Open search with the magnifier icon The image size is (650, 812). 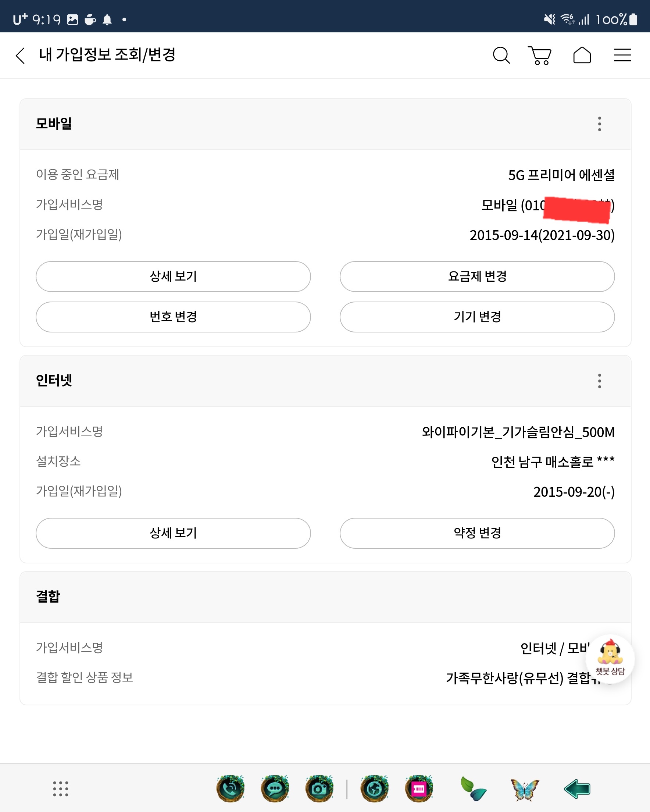501,56
